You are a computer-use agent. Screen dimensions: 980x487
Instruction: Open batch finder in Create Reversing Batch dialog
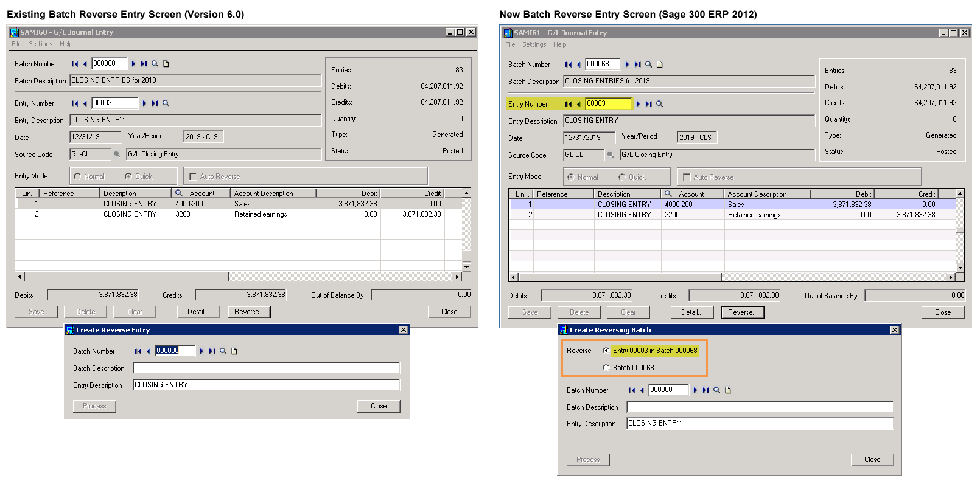717,390
